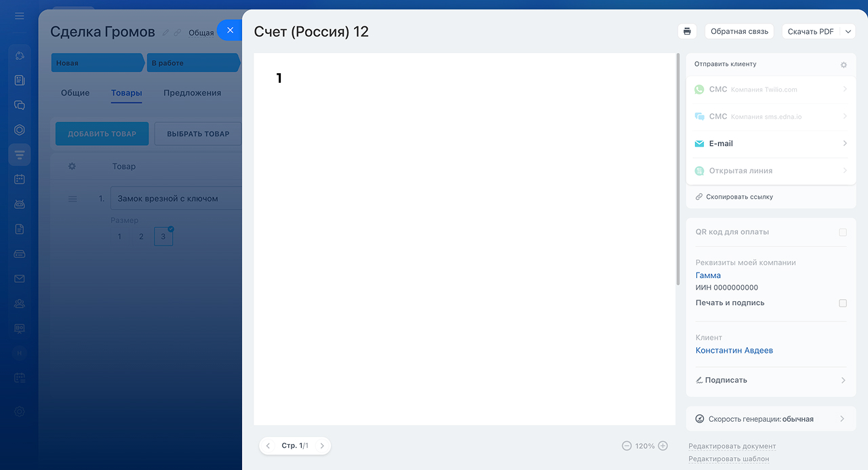Open the hamburger menu in sidebar
Image resolution: width=868 pixels, height=470 pixels.
pos(19,15)
